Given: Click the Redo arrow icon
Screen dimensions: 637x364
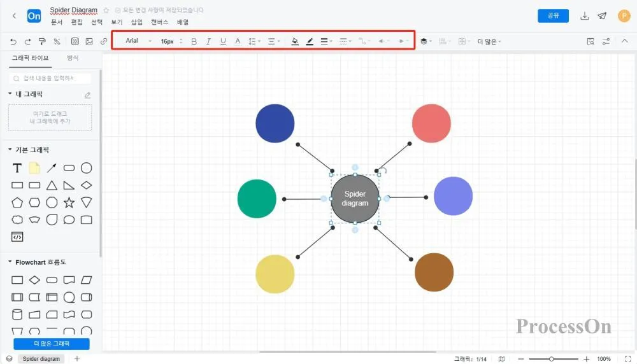Looking at the screenshot, I should pos(27,41).
